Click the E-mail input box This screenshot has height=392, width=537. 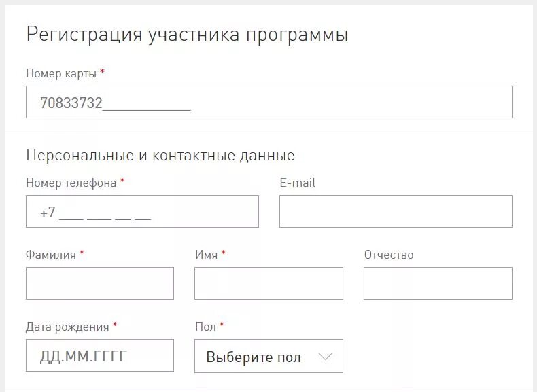[x=396, y=212]
